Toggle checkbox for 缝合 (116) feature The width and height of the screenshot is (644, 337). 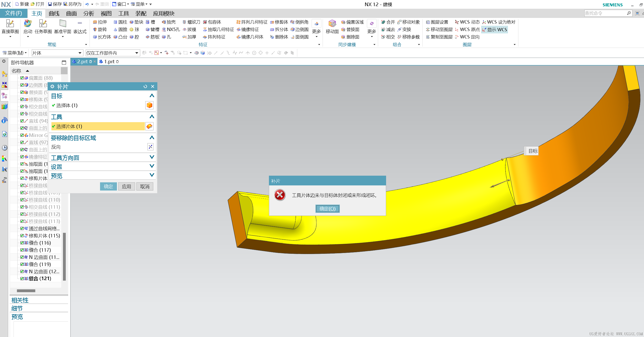pyautogui.click(x=22, y=243)
